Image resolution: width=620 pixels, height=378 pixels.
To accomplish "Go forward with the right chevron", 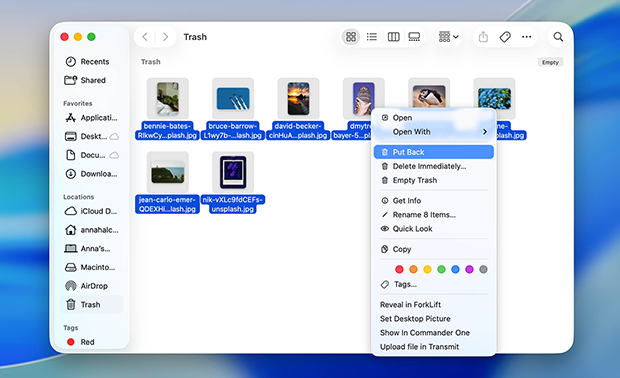I will [165, 37].
